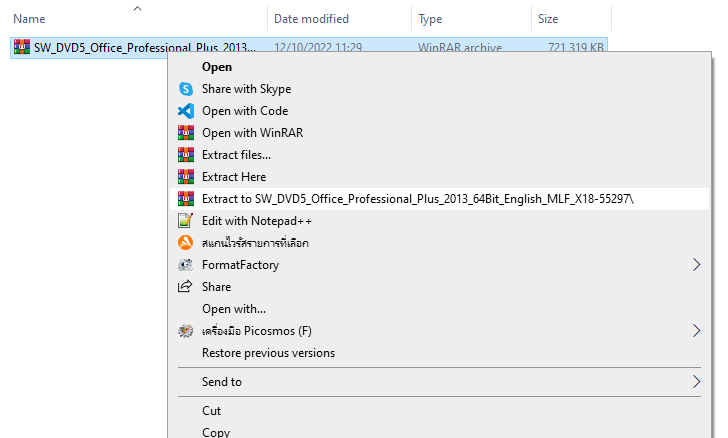
Task: Click the Skype icon in the context menu
Action: point(186,89)
